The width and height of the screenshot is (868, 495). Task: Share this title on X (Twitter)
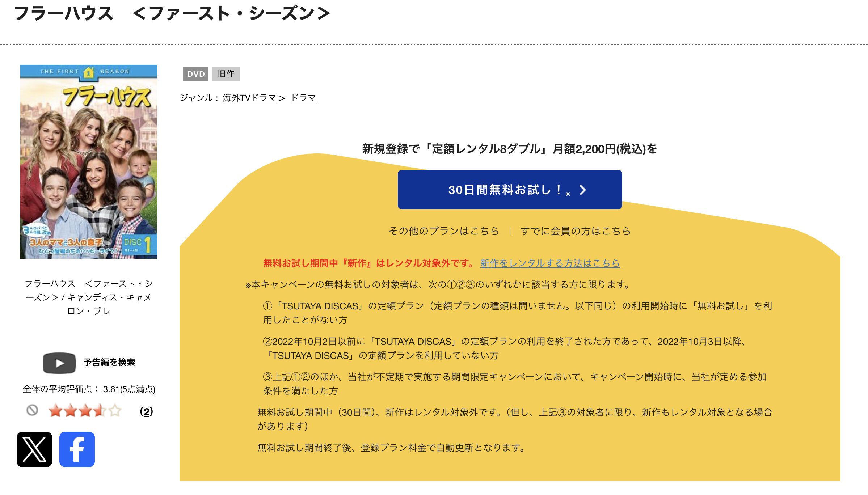coord(34,449)
